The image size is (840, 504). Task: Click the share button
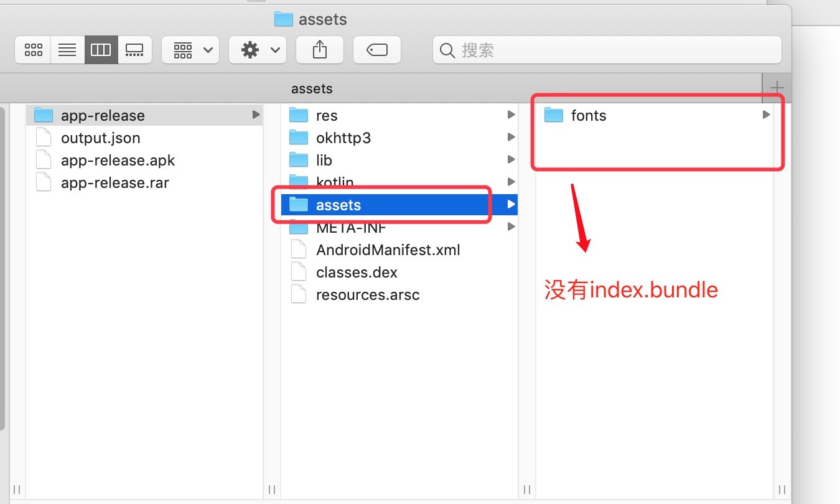pos(320,50)
